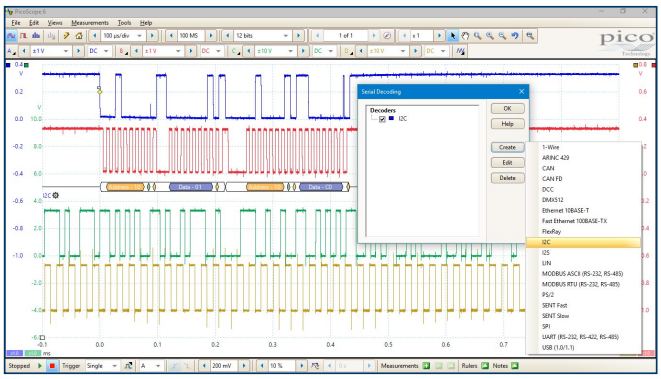Open the Channel A options button

point(11,51)
